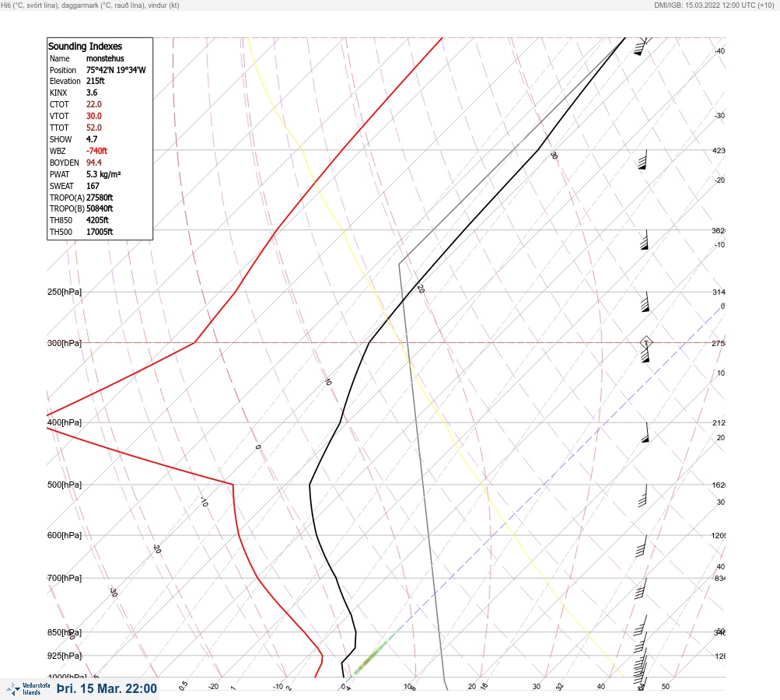Click the -40 isotherm label at top right
Image resolution: width=780 pixels, height=700 pixels.
point(720,51)
